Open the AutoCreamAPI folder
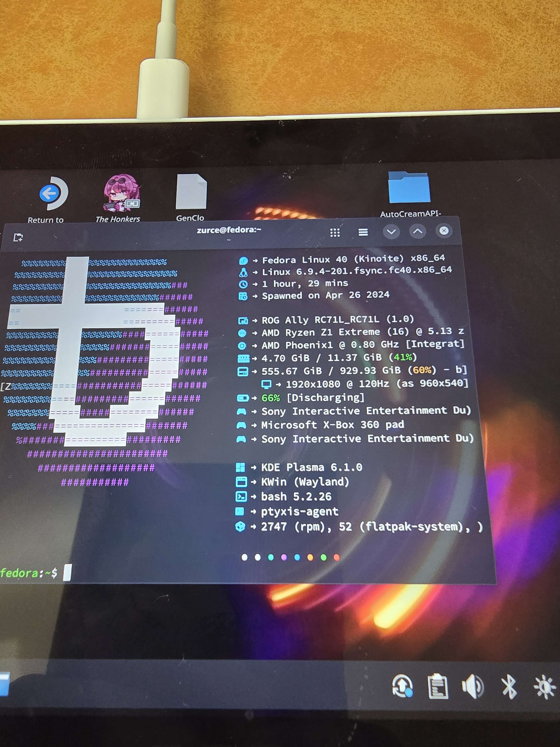 [409, 188]
